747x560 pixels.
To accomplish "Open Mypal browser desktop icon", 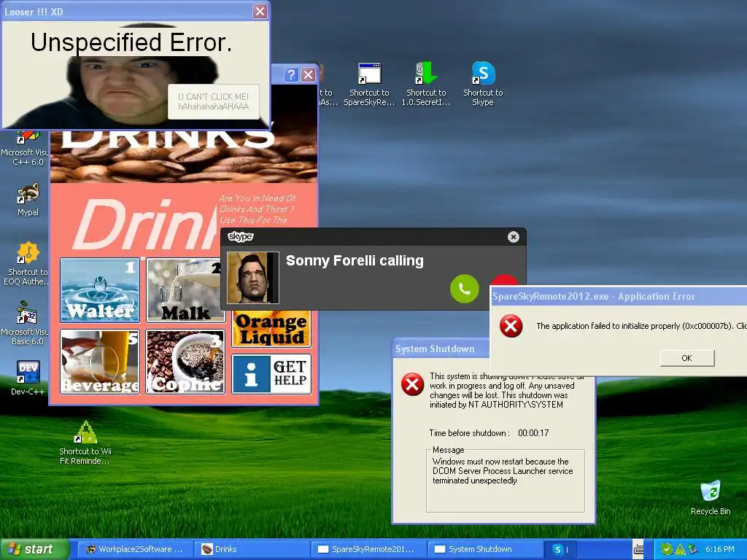I will pyautogui.click(x=28, y=199).
